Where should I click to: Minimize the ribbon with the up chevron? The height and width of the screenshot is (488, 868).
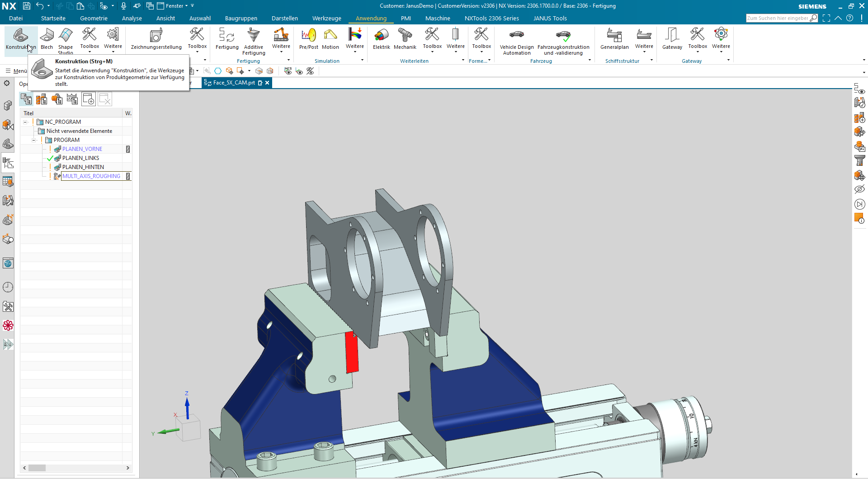[838, 18]
